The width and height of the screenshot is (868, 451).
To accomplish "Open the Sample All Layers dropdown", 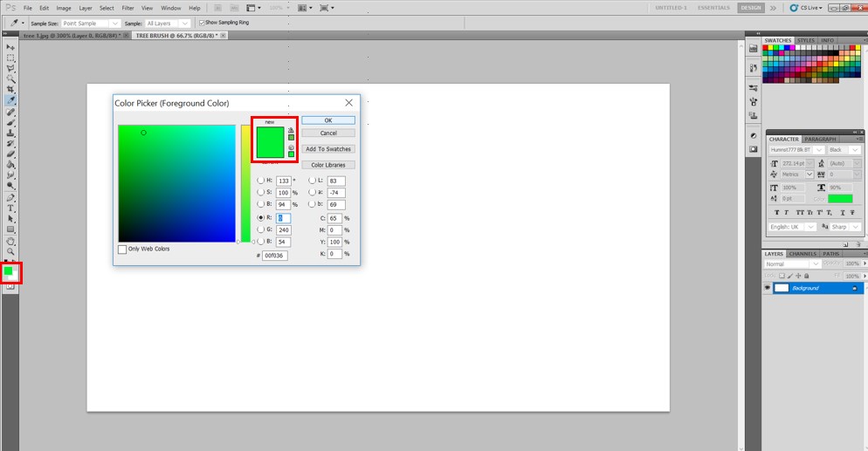I will [169, 24].
